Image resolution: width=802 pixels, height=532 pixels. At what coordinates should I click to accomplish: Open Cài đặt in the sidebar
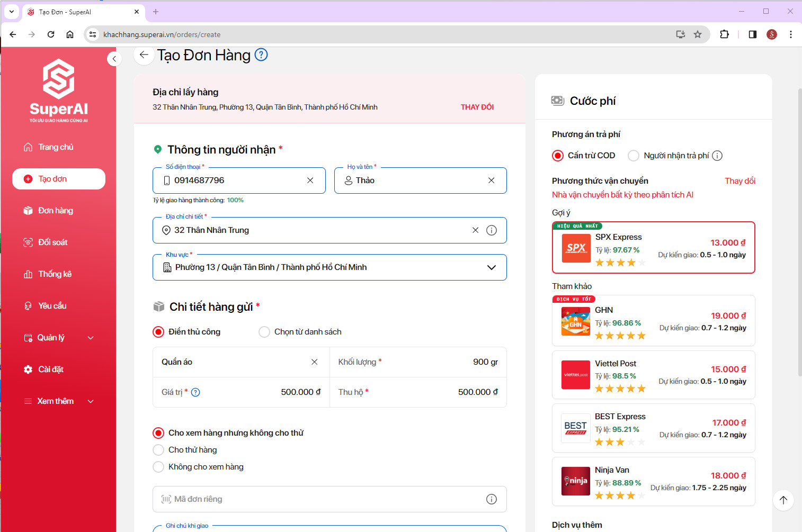click(x=58, y=369)
